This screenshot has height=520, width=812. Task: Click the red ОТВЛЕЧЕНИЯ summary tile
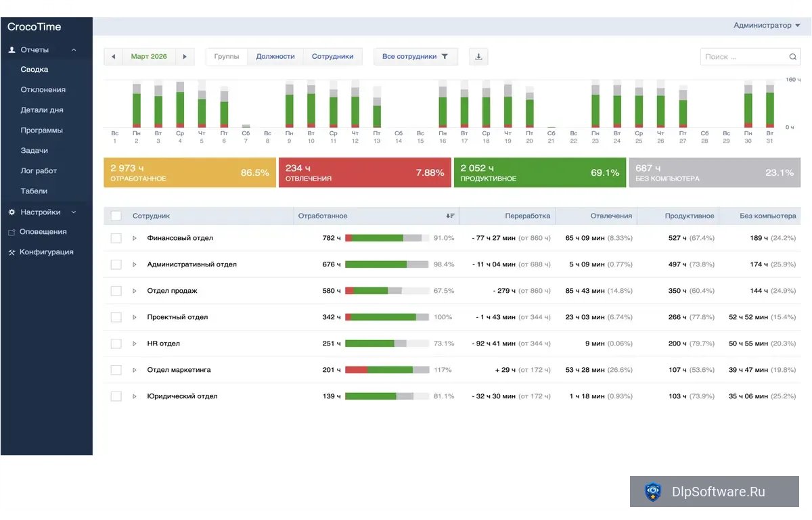click(365, 172)
